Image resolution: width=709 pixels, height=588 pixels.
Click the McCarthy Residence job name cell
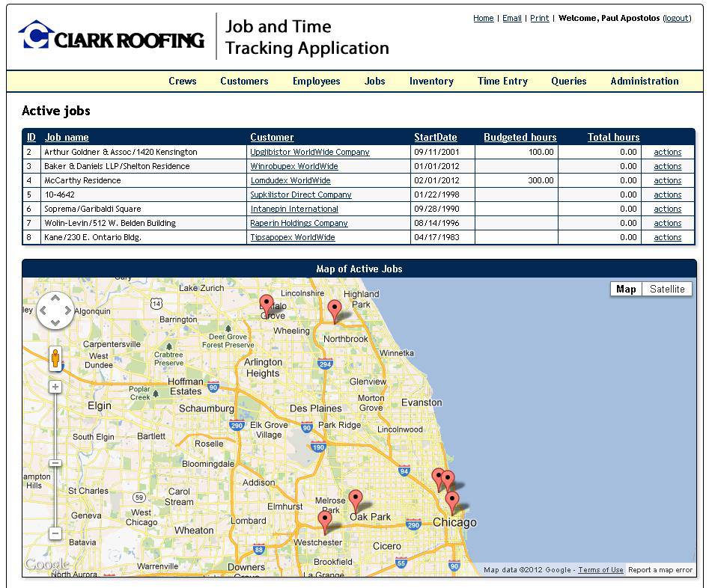click(144, 180)
